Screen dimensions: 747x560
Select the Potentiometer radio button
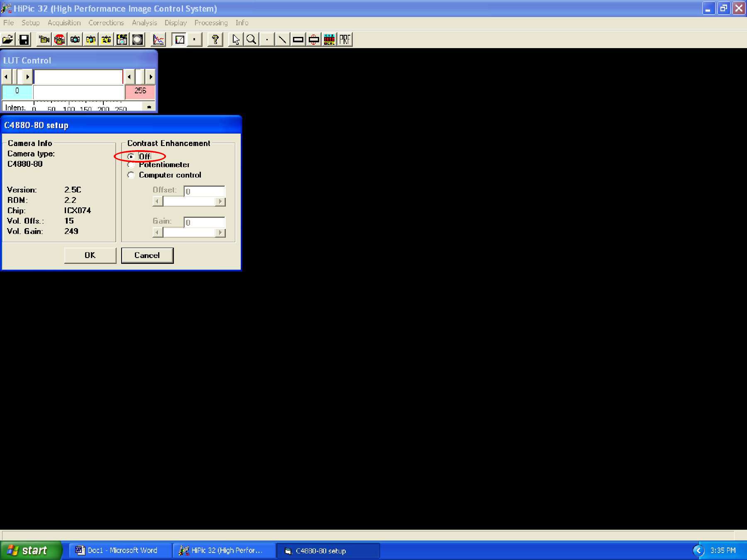tap(131, 165)
